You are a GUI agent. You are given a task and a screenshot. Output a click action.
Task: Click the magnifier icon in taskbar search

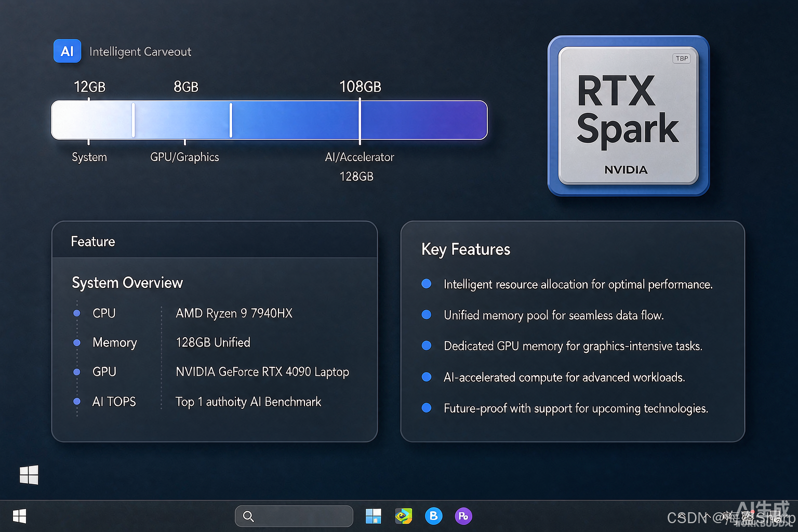click(248, 516)
